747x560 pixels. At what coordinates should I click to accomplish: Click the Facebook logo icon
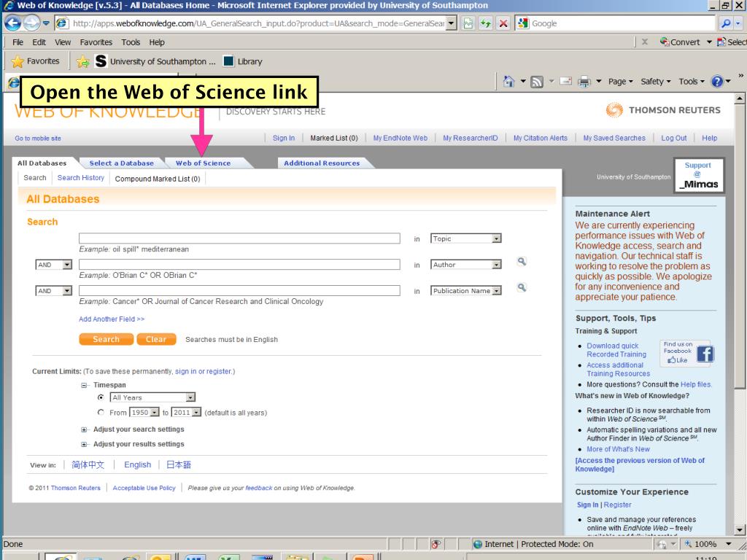pos(705,354)
